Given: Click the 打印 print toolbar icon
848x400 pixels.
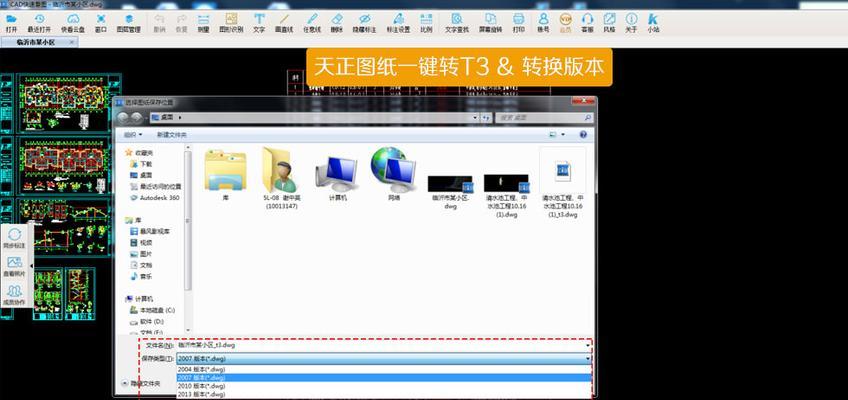Looking at the screenshot, I should pyautogui.click(x=519, y=23).
